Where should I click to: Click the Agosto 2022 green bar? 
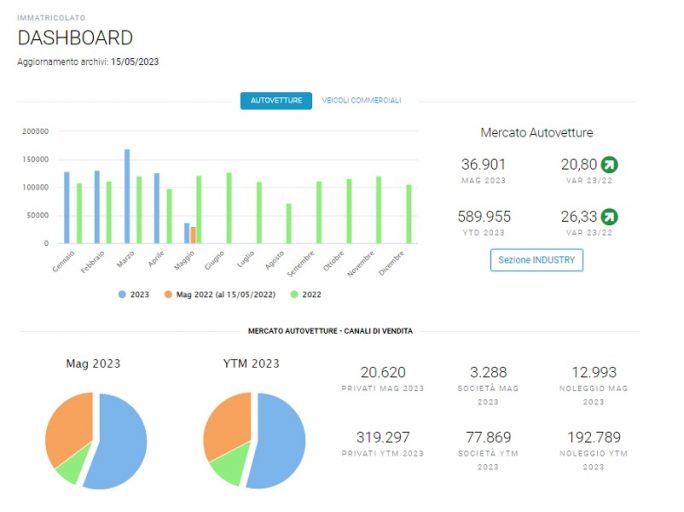(x=289, y=223)
